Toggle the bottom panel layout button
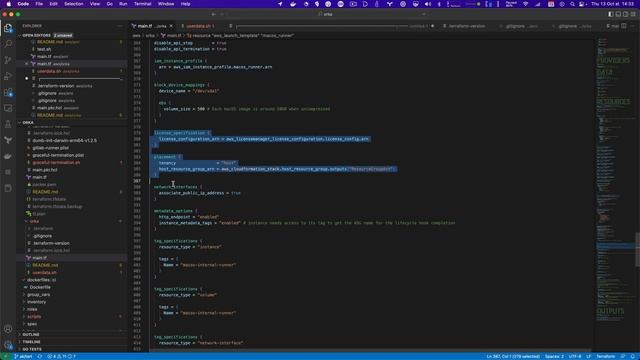The width and height of the screenshot is (640, 360). click(618, 14)
